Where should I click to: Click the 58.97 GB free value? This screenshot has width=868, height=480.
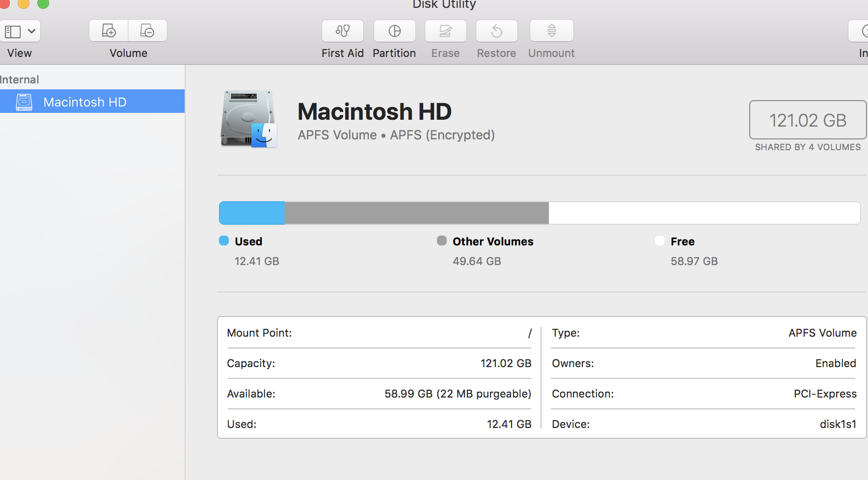694,261
